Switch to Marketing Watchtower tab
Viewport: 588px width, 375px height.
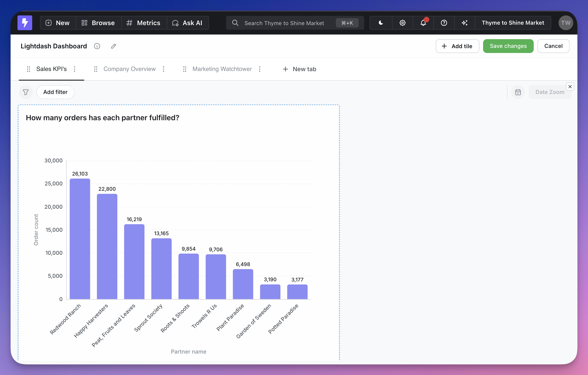(222, 69)
